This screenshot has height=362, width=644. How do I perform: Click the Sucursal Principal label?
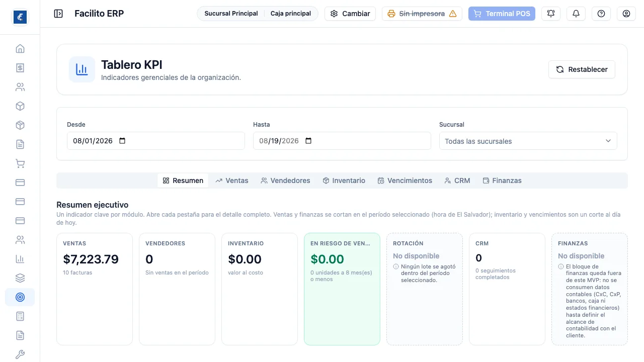(231, 14)
